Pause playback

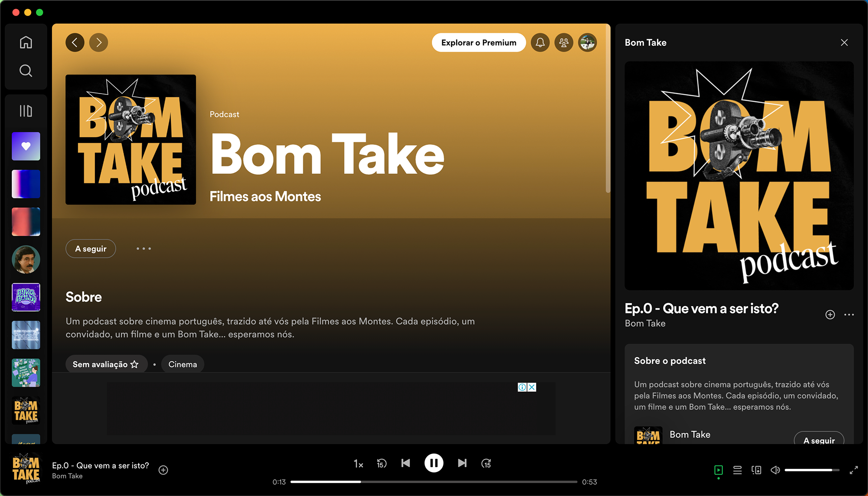pyautogui.click(x=434, y=463)
